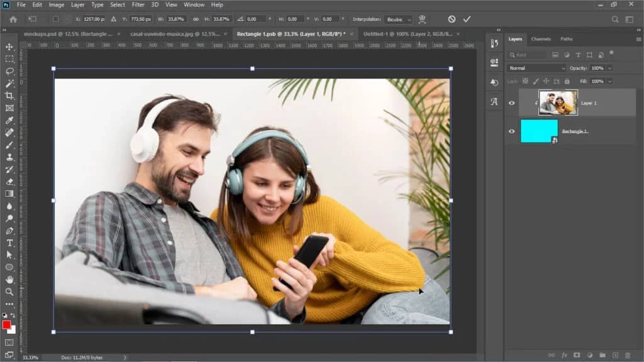Open the workspace switcher in options bar

click(x=629, y=19)
